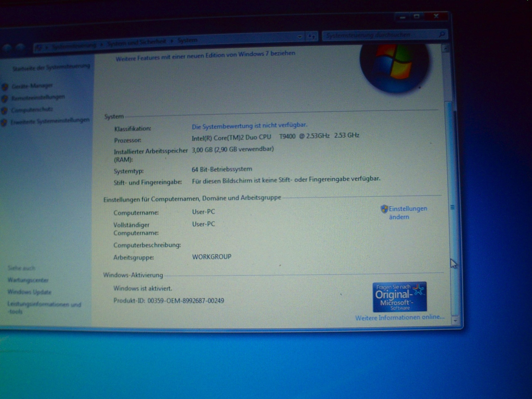The height and width of the screenshot is (399, 532).
Task: Open the address bar history dropdown arrow
Action: (300, 37)
